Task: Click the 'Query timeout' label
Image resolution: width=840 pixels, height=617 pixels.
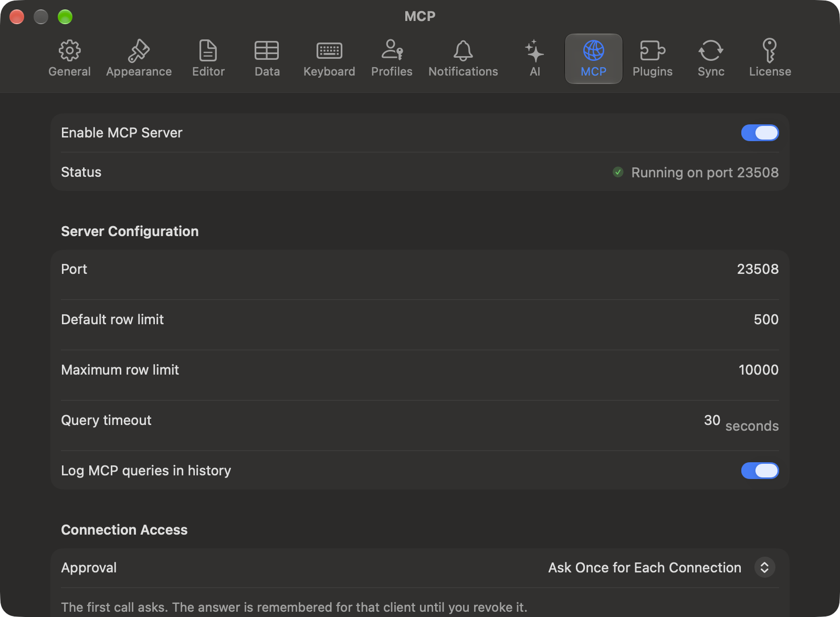Action: point(106,420)
